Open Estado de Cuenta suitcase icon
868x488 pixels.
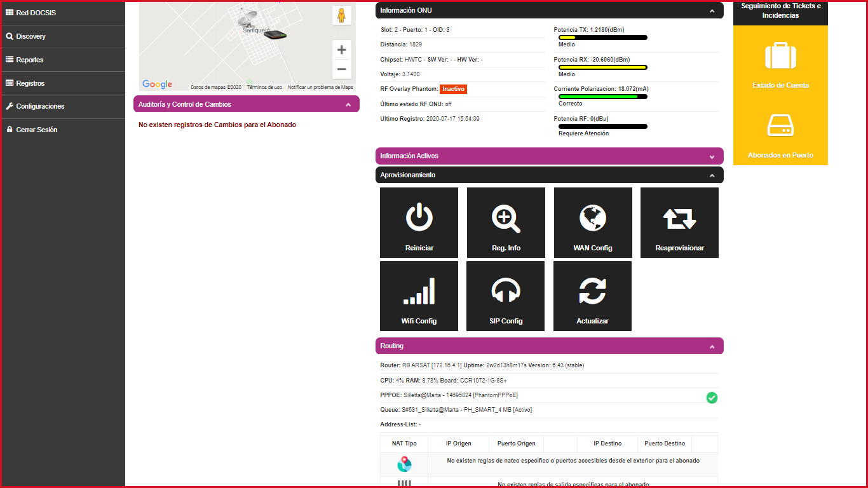click(780, 57)
